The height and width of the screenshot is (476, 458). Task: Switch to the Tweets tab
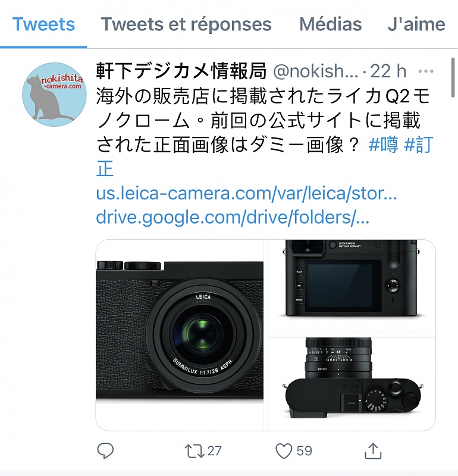pos(43,24)
